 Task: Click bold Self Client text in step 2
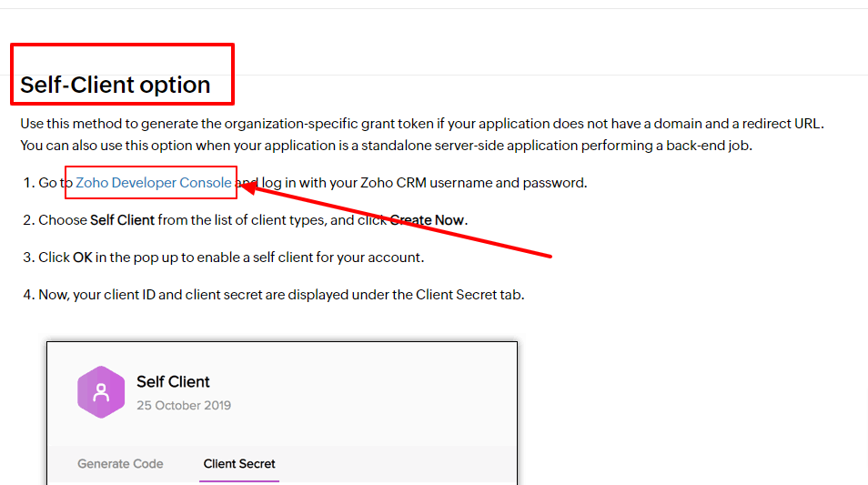[122, 220]
